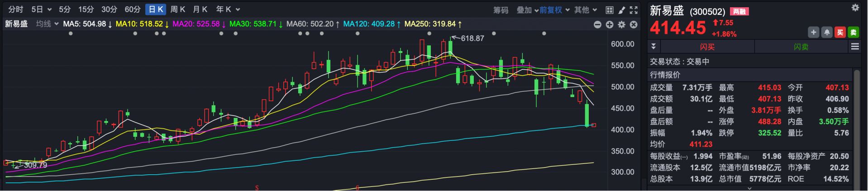
Task: Open the 前复权 adjustment dropdown
Action: (554, 10)
